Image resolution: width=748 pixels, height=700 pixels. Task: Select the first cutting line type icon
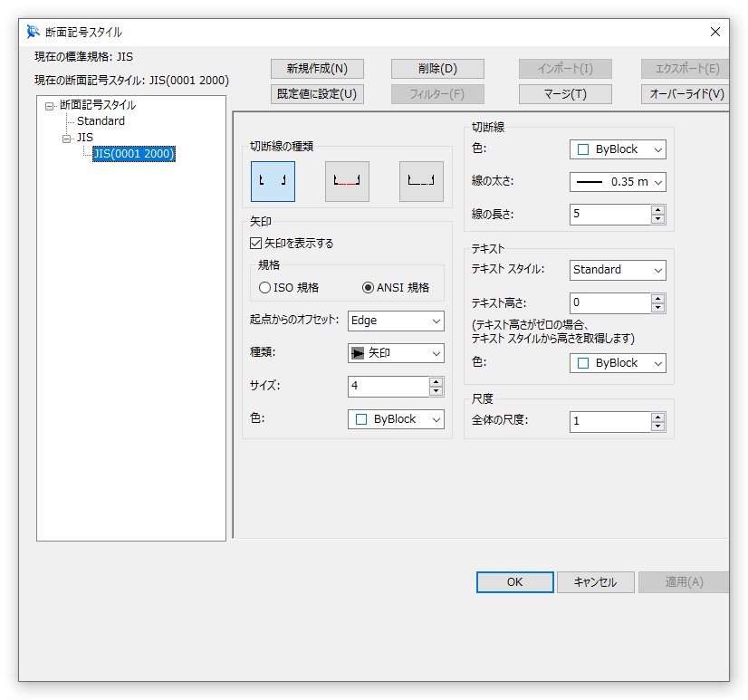(x=273, y=181)
